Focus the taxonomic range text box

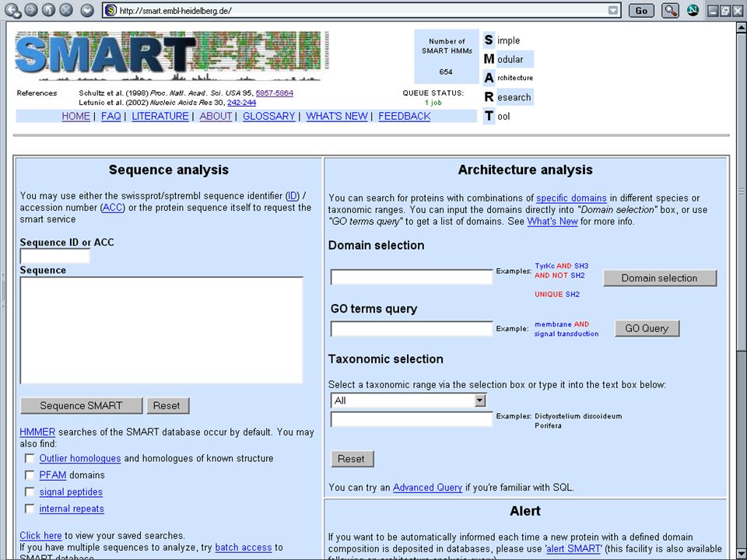pyautogui.click(x=412, y=419)
